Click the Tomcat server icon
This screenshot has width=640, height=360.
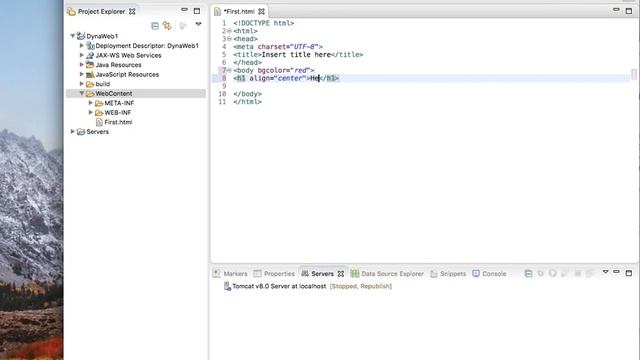(227, 286)
